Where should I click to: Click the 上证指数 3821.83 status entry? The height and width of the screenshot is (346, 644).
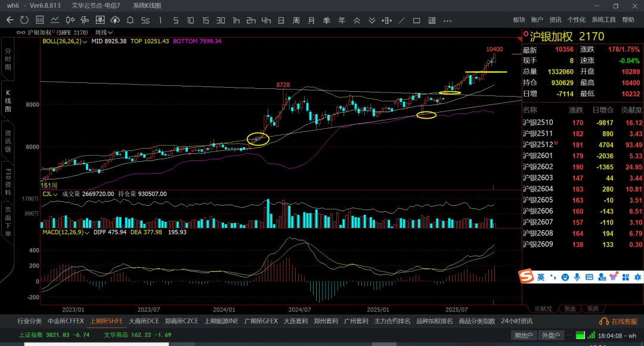coord(54,335)
